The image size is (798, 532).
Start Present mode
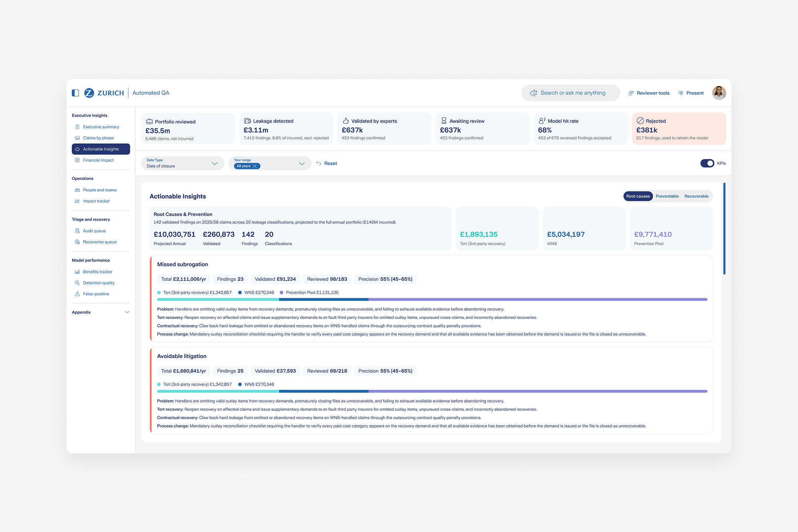tap(691, 93)
